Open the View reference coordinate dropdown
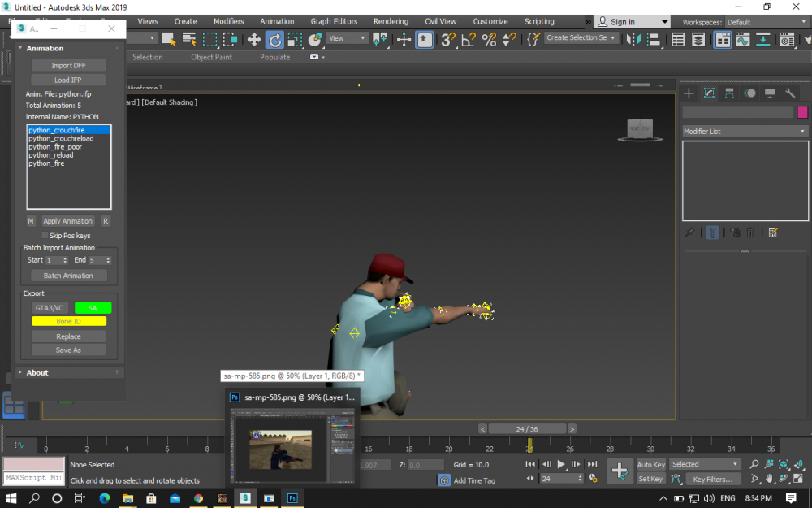Screen dimensions: 812x508 point(347,38)
